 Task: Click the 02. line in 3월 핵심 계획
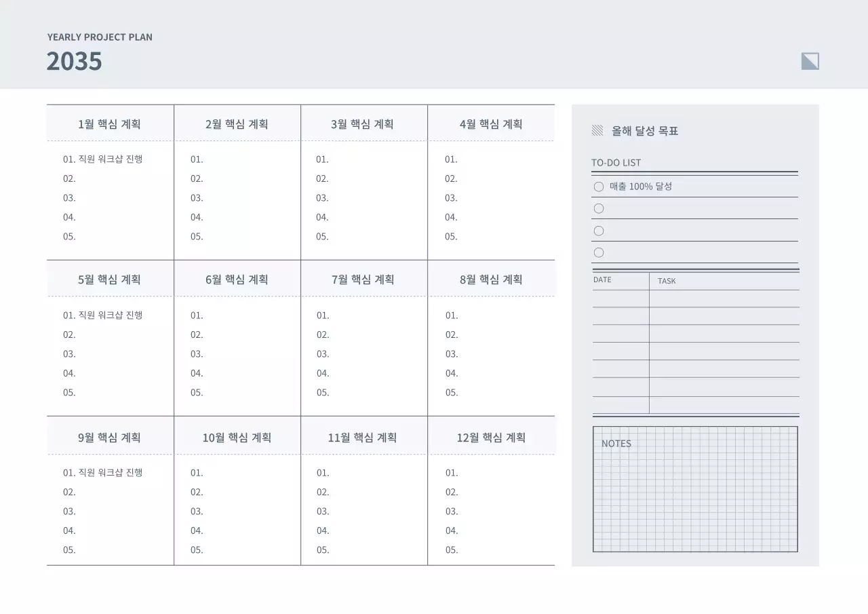pos(323,179)
